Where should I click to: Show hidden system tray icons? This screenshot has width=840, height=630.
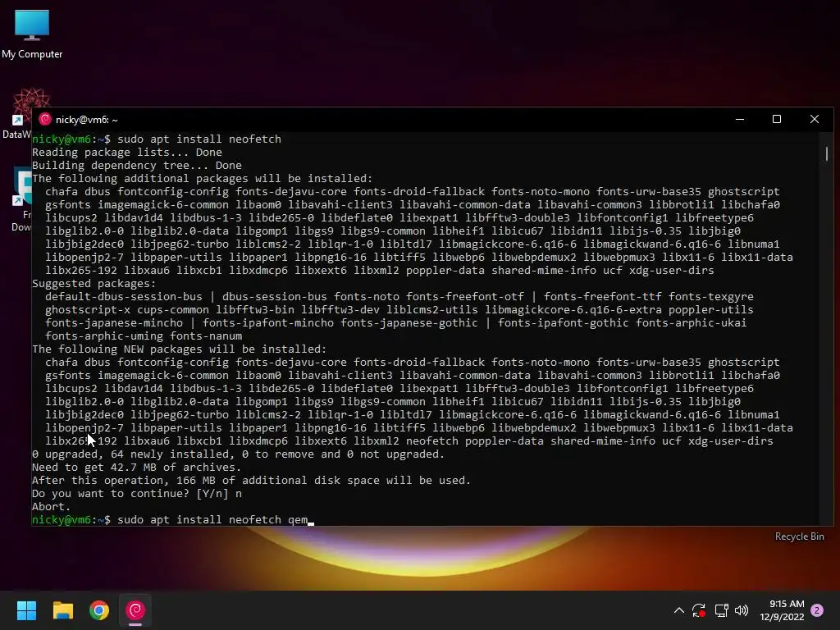click(678, 610)
